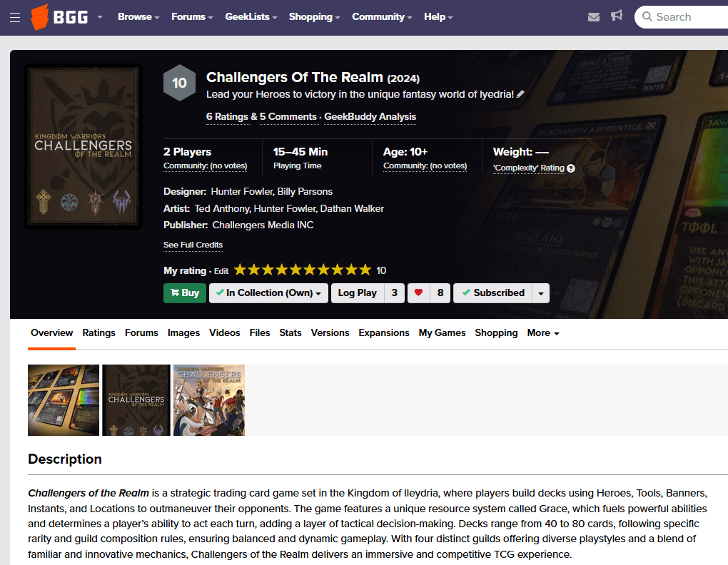The height and width of the screenshot is (565, 728).
Task: Expand the dropdown arrow beside BGG logo
Action: click(100, 17)
